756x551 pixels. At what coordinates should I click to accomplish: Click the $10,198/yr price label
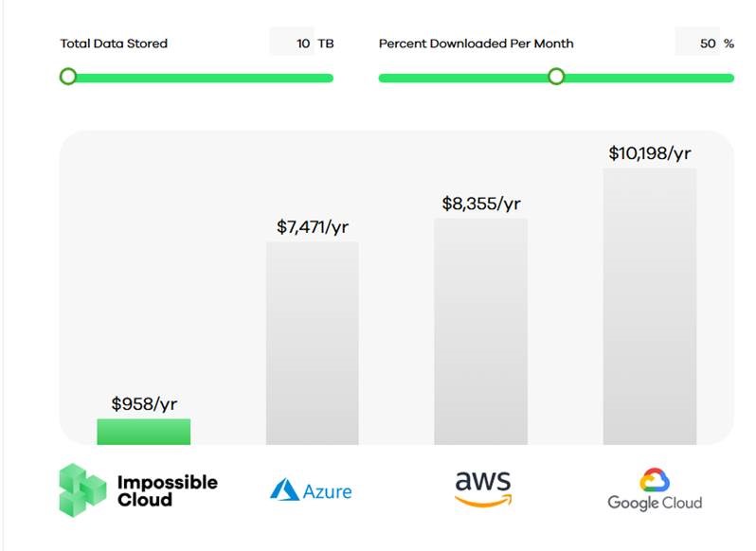click(x=650, y=153)
